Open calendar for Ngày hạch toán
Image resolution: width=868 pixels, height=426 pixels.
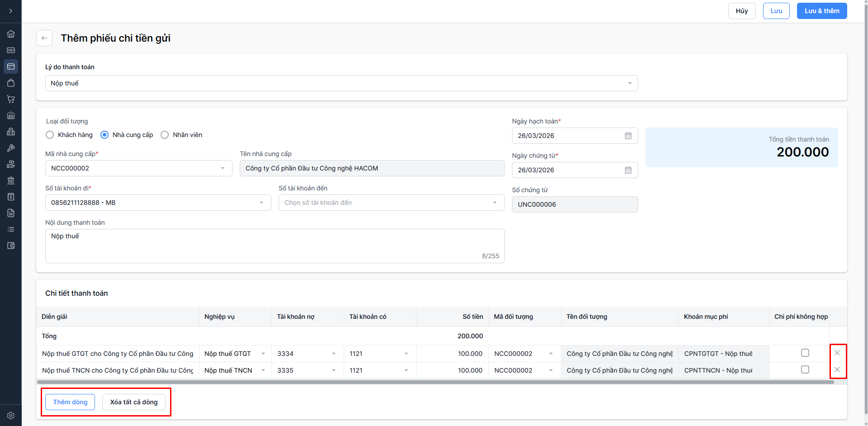tap(628, 136)
